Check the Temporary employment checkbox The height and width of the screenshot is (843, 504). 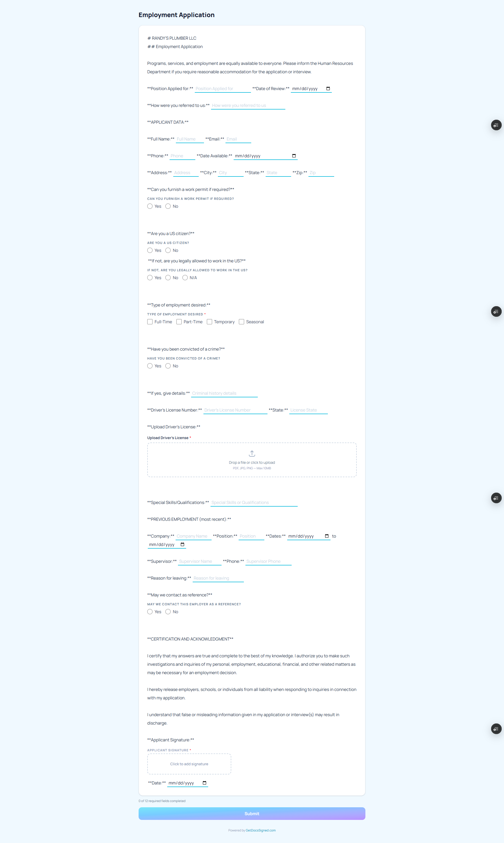[x=209, y=322]
